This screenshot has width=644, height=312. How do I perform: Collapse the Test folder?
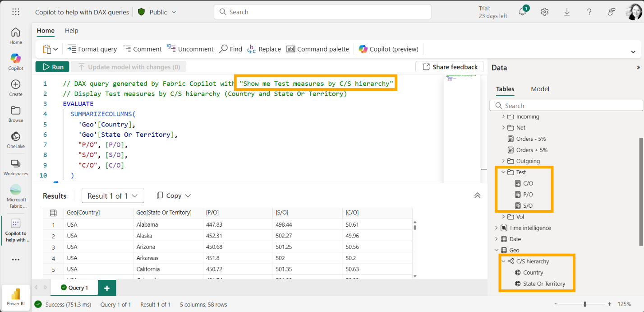point(503,172)
